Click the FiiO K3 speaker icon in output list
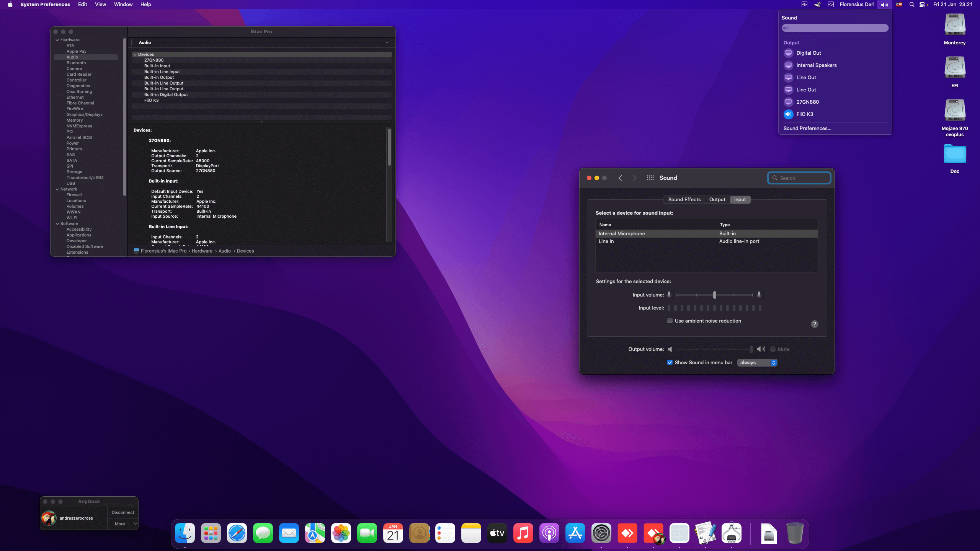This screenshot has height=551, width=980. pyautogui.click(x=789, y=114)
